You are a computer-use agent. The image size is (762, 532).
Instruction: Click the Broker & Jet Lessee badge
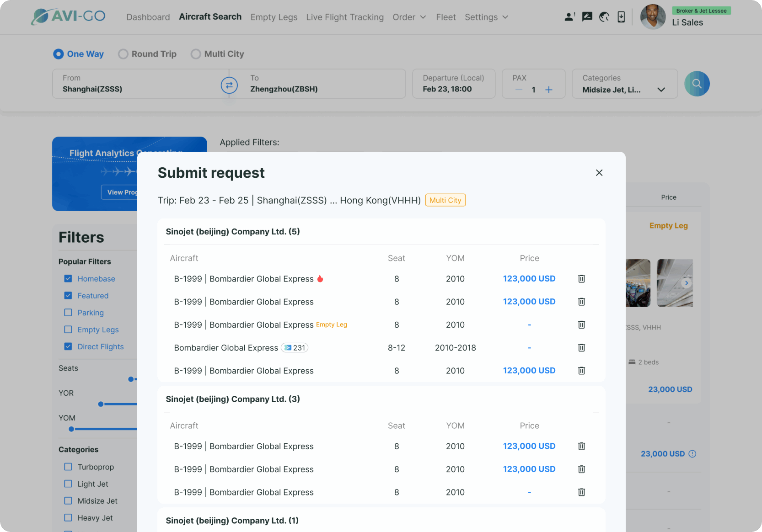701,11
